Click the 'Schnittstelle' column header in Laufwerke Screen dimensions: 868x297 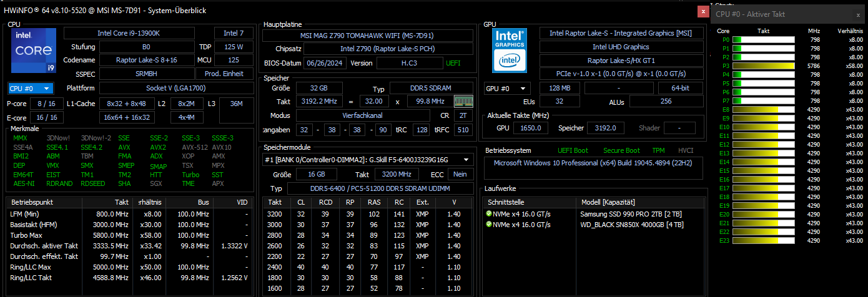pyautogui.click(x=530, y=202)
